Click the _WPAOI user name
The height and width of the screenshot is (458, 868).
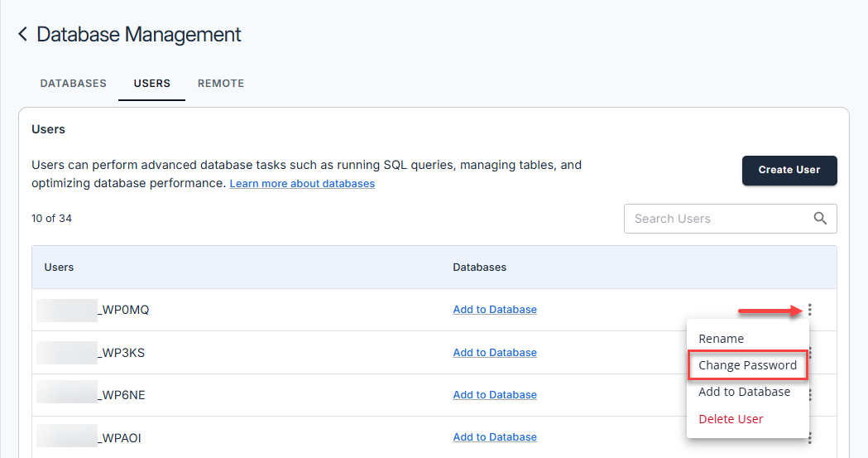119,437
